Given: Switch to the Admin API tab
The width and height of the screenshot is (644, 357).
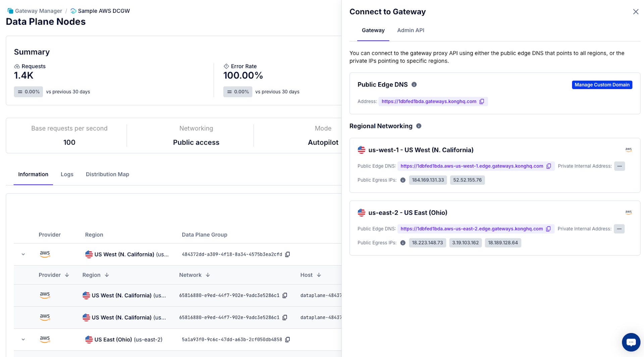Looking at the screenshot, I should 410,30.
